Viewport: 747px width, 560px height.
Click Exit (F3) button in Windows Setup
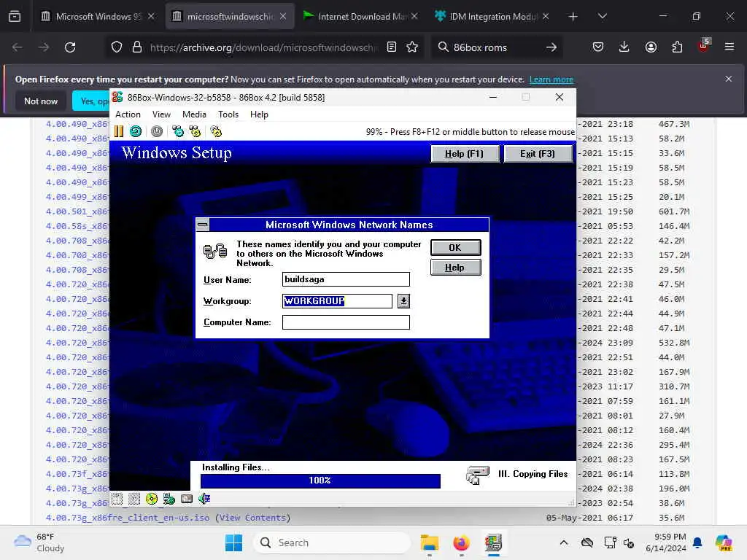pos(538,154)
